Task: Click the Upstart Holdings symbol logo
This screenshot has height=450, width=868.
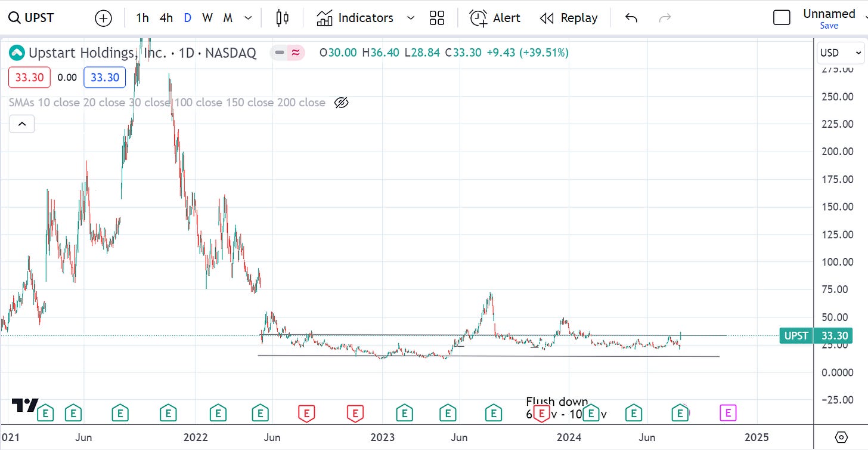Action: (17, 53)
